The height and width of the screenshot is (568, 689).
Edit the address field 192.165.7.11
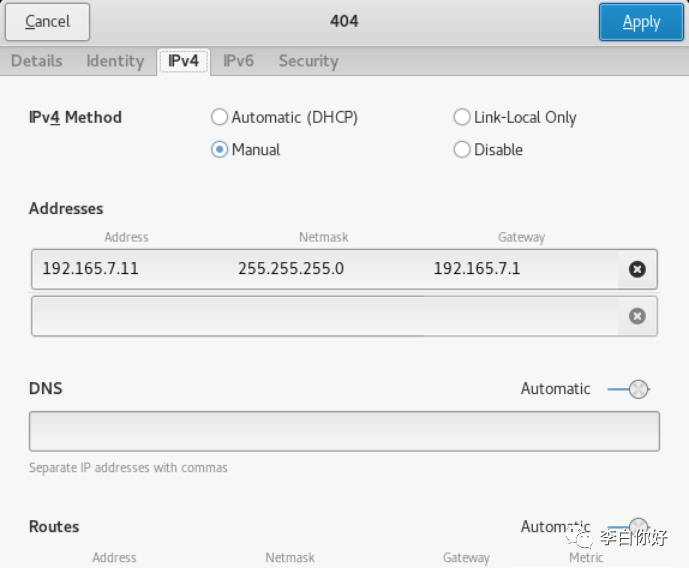point(130,269)
